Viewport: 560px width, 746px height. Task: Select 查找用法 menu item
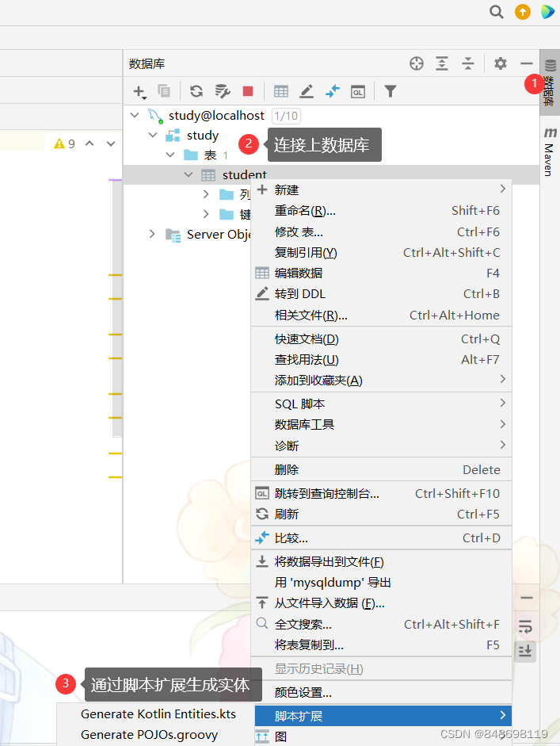[381, 360]
